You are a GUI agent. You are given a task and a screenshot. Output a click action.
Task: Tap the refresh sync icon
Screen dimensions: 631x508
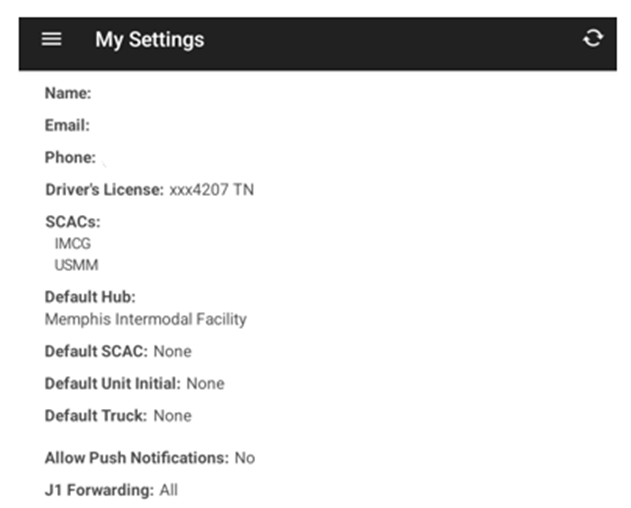point(593,39)
